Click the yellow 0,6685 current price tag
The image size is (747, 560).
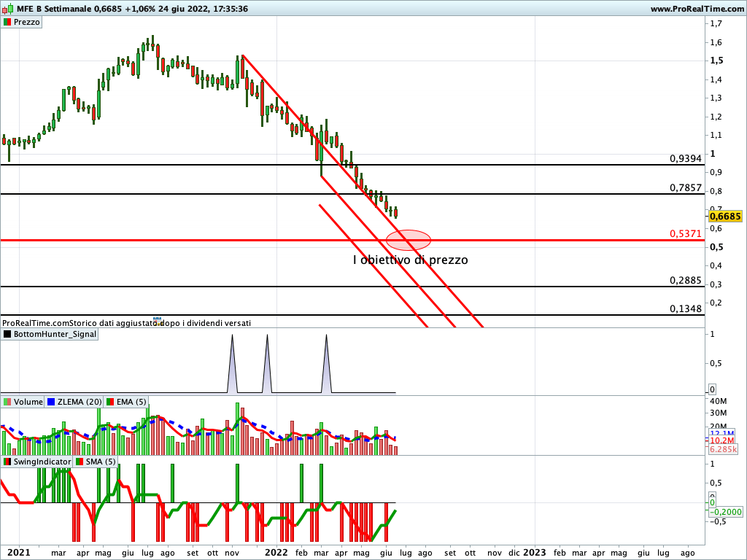coord(724,216)
